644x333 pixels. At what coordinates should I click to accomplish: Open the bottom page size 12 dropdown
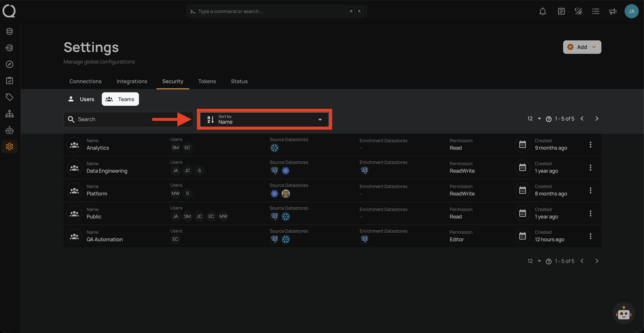tap(534, 261)
